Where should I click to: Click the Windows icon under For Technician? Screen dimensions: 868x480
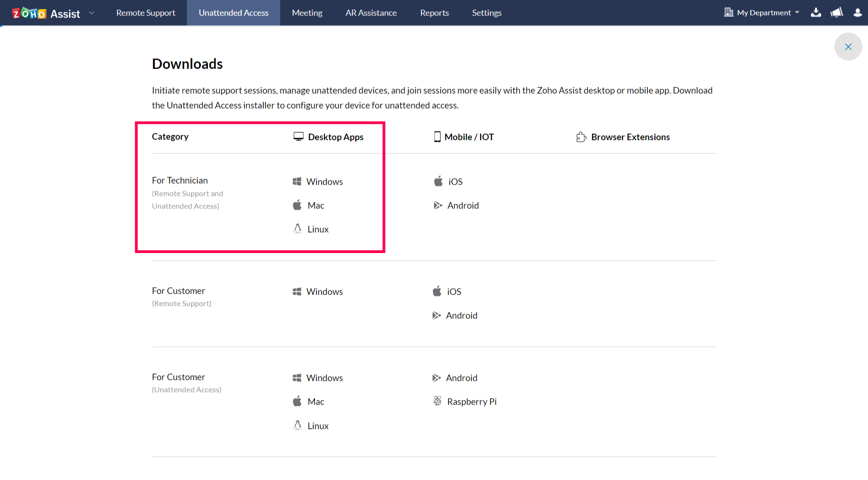click(x=297, y=181)
